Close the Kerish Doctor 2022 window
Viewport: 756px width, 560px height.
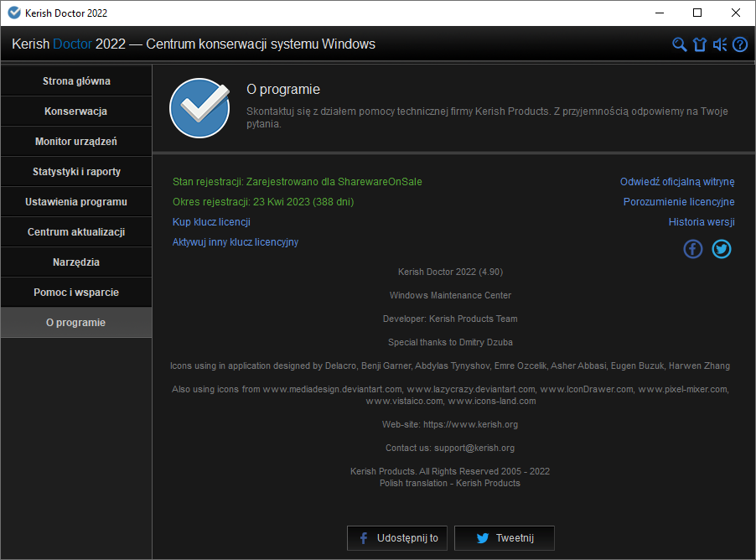coord(736,13)
